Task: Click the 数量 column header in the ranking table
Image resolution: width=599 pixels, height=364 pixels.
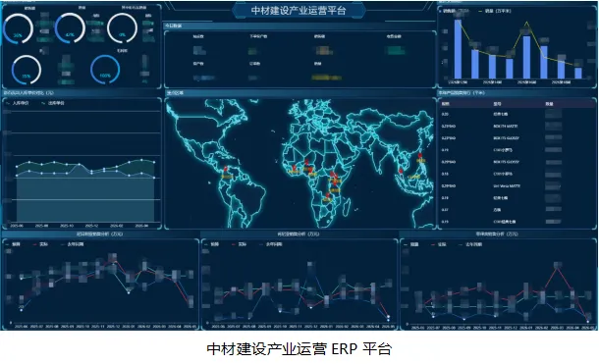Action: pos(549,104)
